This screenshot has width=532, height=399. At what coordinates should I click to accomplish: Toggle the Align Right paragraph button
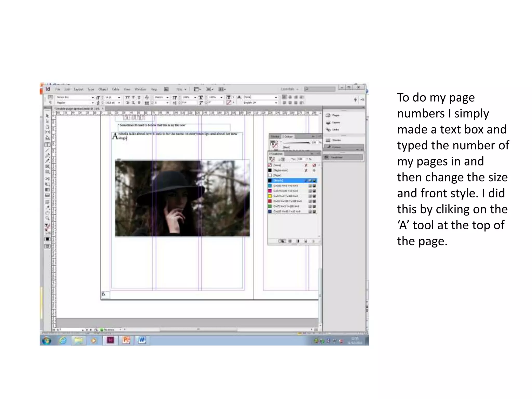click(x=296, y=97)
